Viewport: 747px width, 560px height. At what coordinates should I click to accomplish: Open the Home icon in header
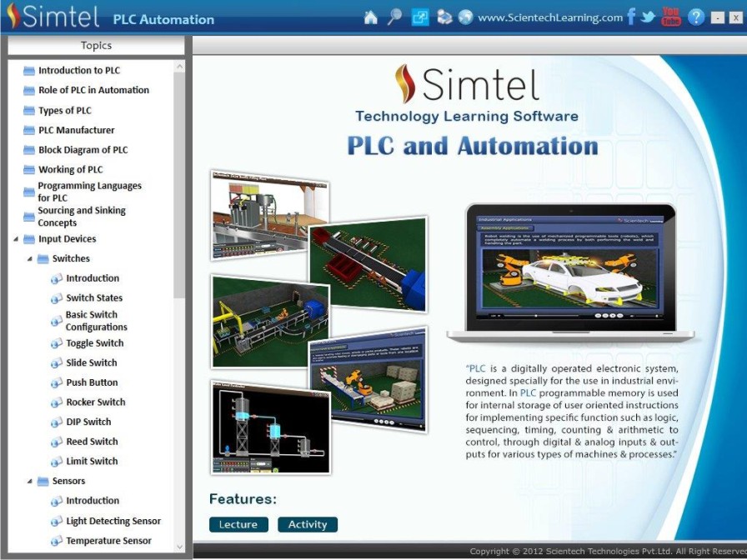tap(371, 17)
